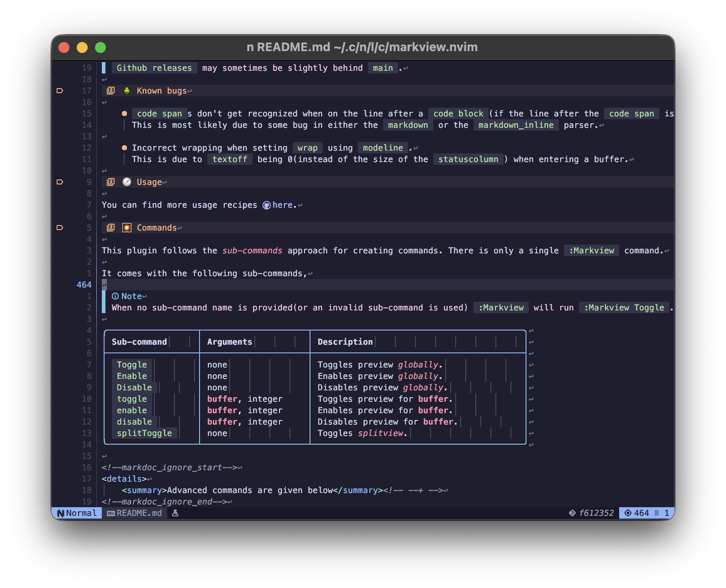Click the markdown file icon in statusline
Screen dimensions: 726x588
[x=111, y=513]
